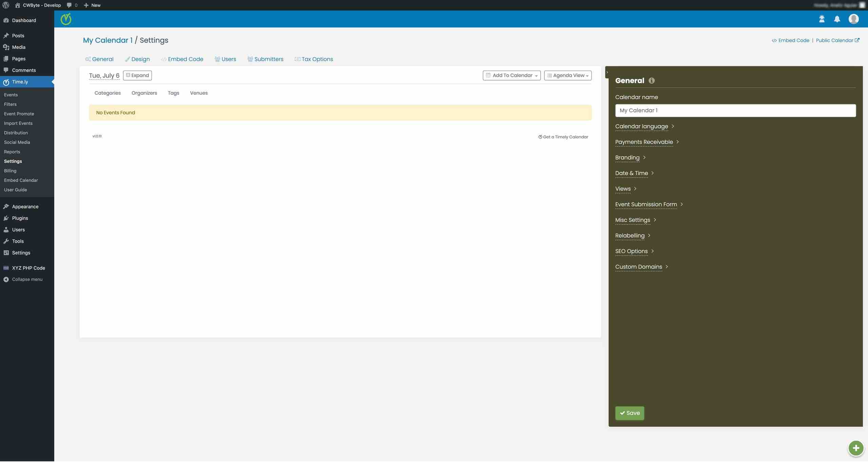
Task: Switch to the Tax Options tab
Action: [x=314, y=59]
